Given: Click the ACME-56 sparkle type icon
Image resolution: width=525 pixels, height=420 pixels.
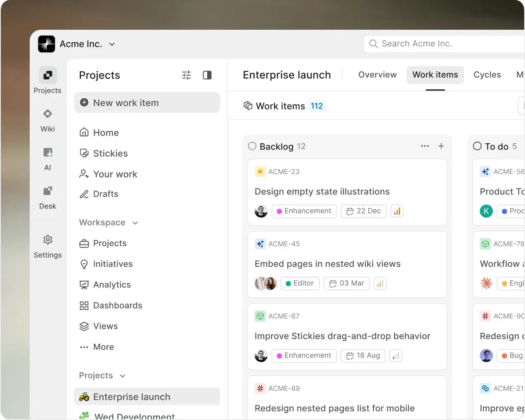Looking at the screenshot, I should (485, 171).
